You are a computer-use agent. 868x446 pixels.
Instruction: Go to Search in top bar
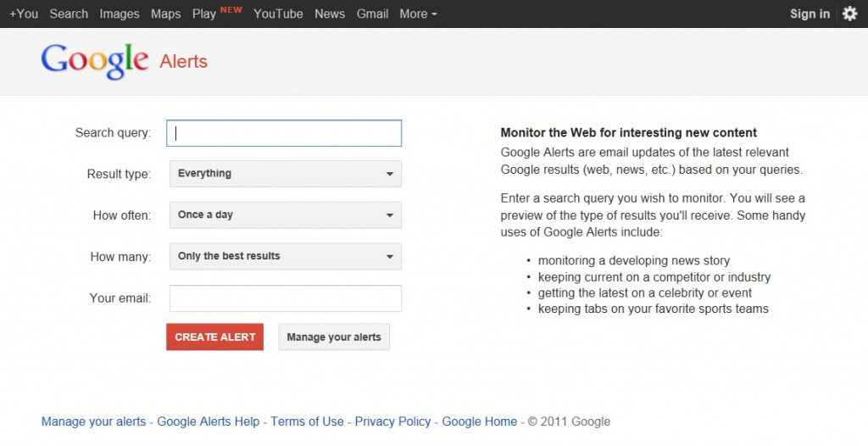coord(69,14)
